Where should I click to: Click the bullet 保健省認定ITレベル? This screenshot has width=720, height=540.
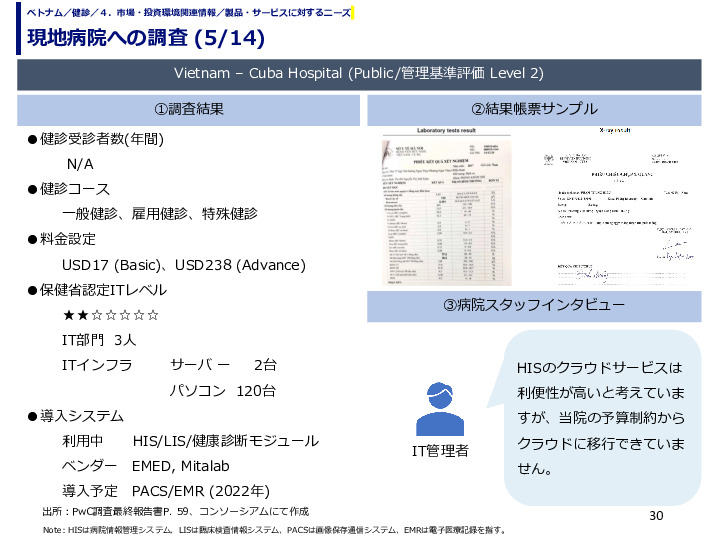click(97, 290)
